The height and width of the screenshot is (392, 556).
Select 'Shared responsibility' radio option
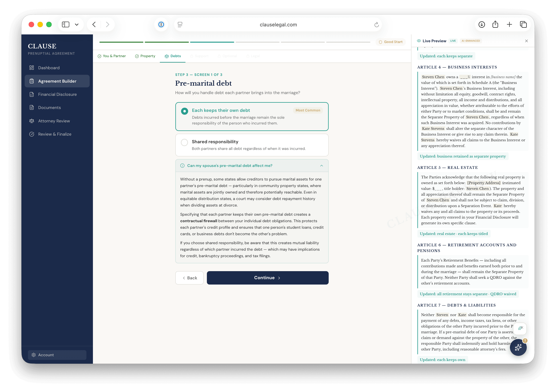click(x=185, y=142)
